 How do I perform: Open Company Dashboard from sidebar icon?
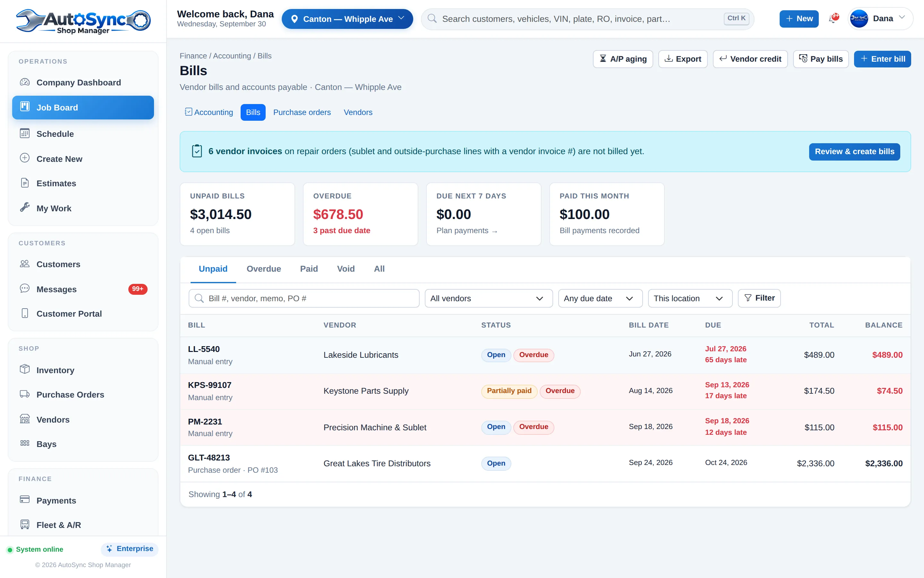tap(25, 82)
